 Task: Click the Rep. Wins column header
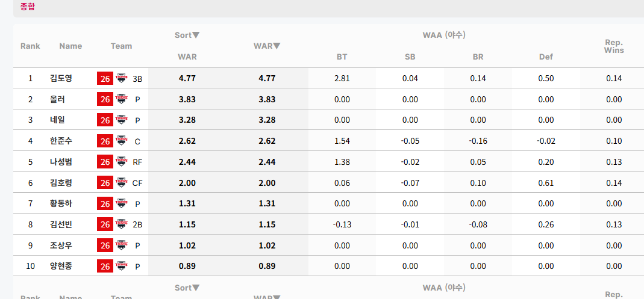[614, 46]
